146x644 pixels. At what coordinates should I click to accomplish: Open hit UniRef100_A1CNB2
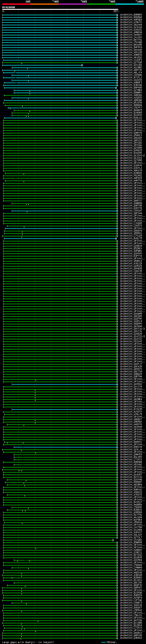131,67
